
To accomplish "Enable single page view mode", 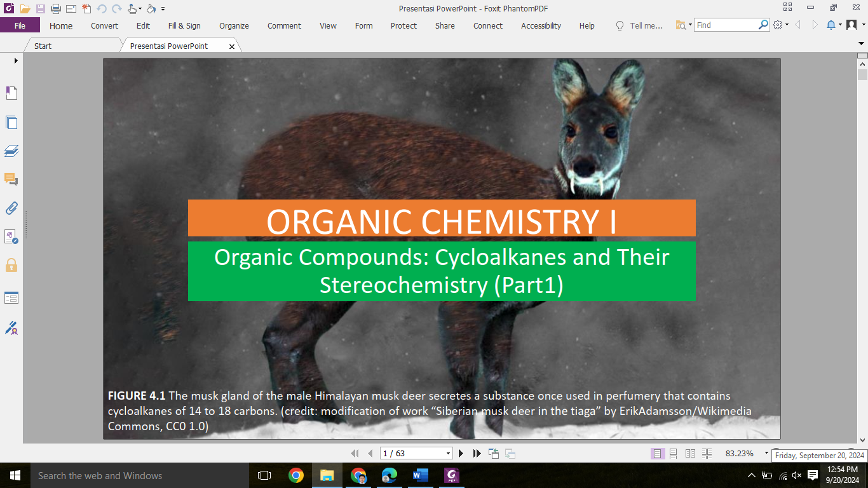I will point(658,454).
